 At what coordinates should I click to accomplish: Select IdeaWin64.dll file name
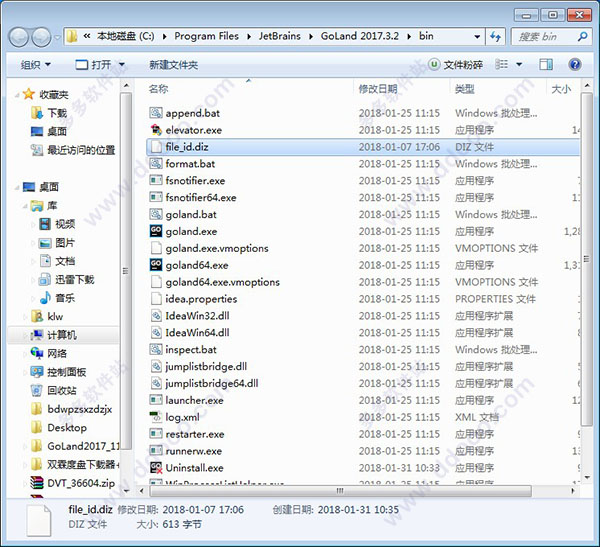click(x=197, y=332)
